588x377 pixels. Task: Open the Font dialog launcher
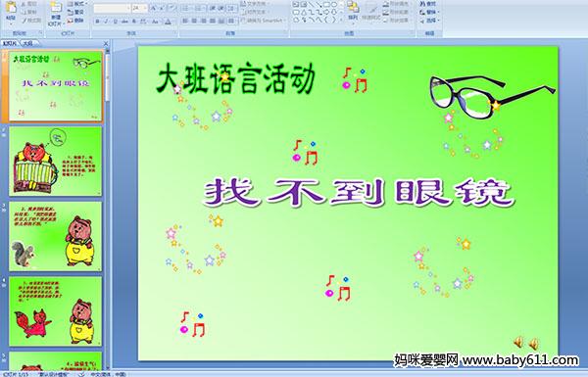pos(175,33)
